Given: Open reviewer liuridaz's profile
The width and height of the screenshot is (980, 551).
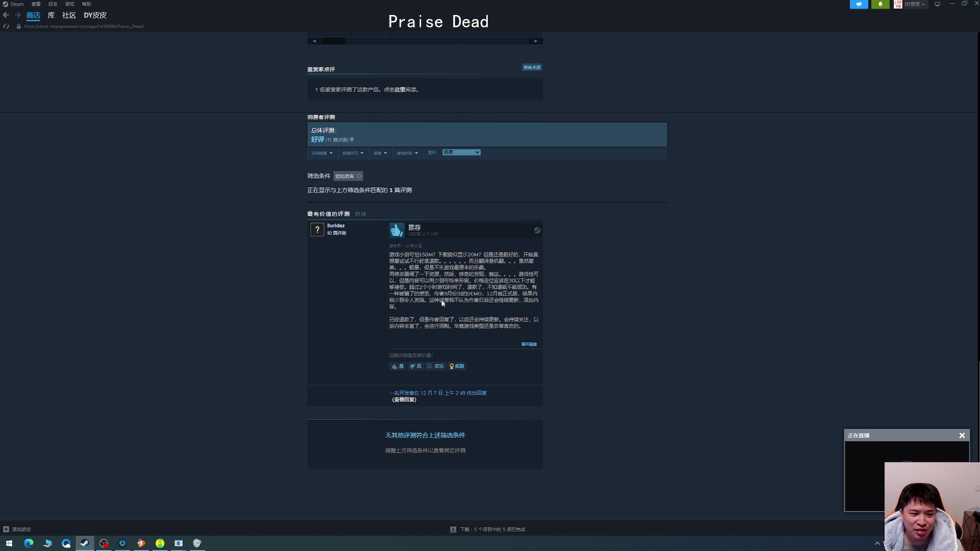Looking at the screenshot, I should (336, 226).
